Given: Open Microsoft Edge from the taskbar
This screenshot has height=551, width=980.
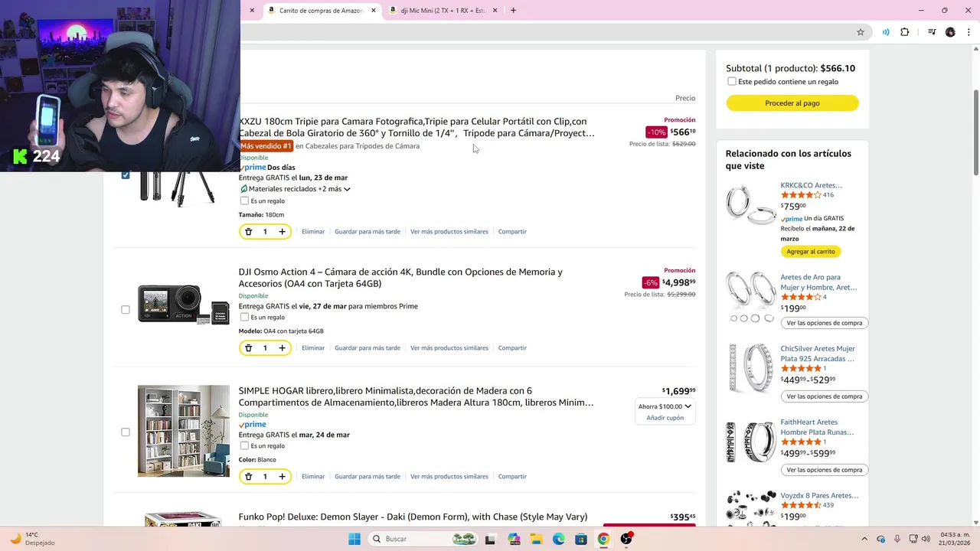Looking at the screenshot, I should coord(559,539).
